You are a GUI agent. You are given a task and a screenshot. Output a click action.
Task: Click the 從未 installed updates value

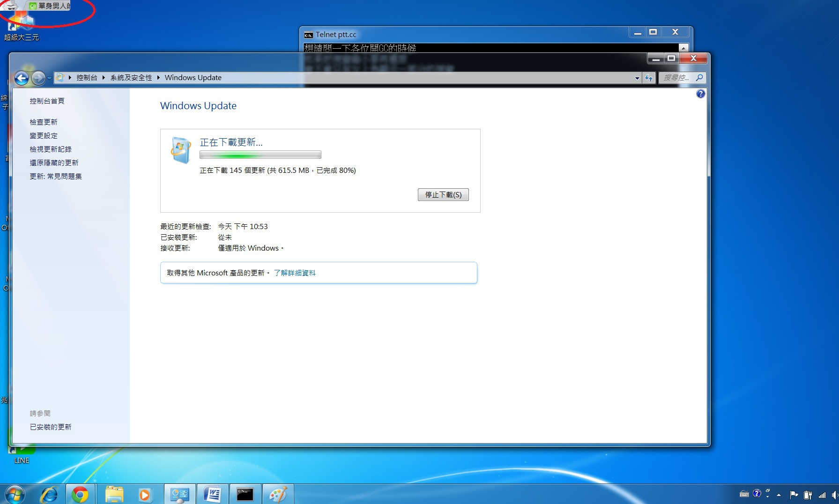pyautogui.click(x=225, y=237)
